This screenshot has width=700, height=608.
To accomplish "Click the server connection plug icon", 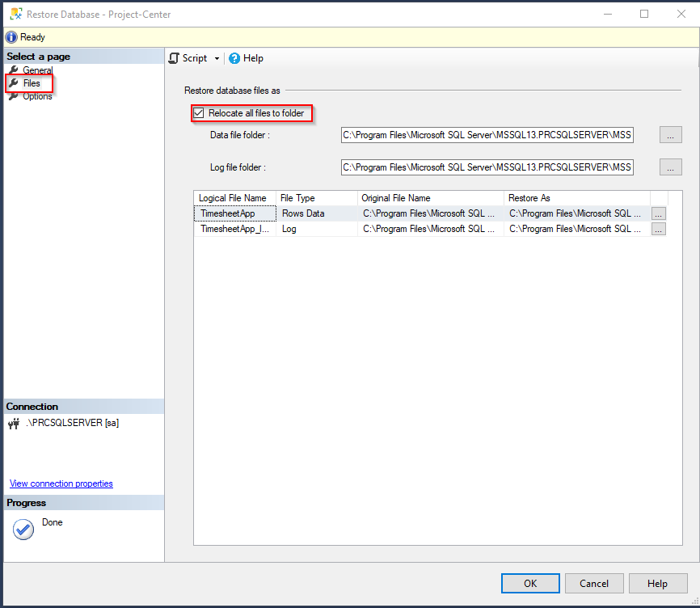I will tap(14, 424).
